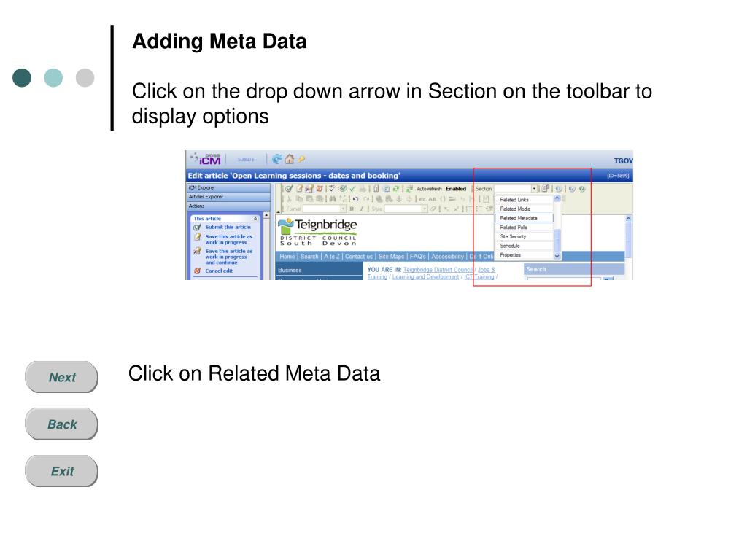747x560 pixels.
Task: Click the Cancel edit icon in Actions
Action: [197, 271]
